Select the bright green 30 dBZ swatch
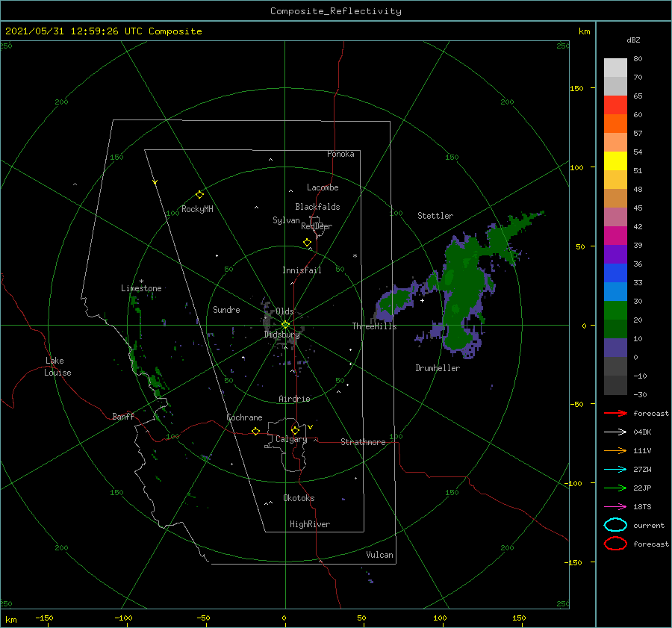The image size is (672, 628). point(615,310)
